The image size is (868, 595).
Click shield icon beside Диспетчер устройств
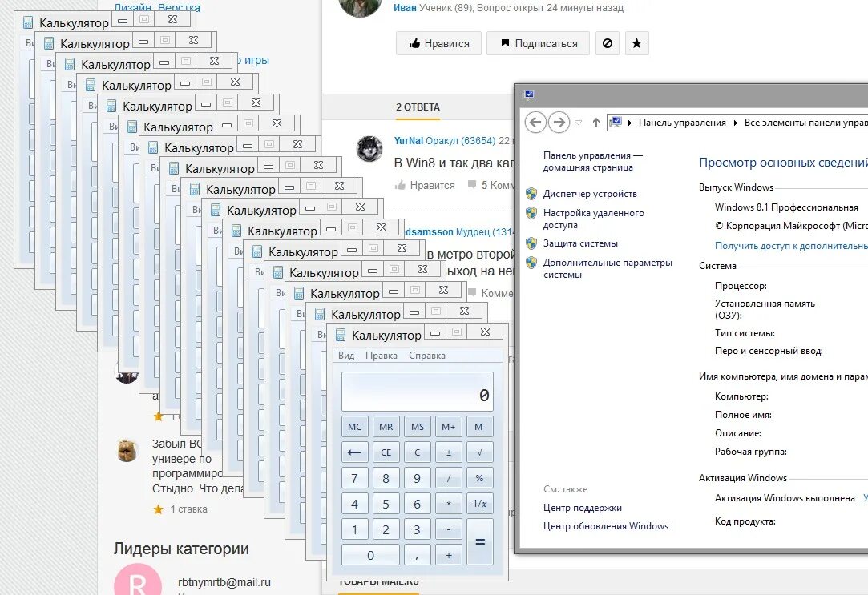[531, 194]
